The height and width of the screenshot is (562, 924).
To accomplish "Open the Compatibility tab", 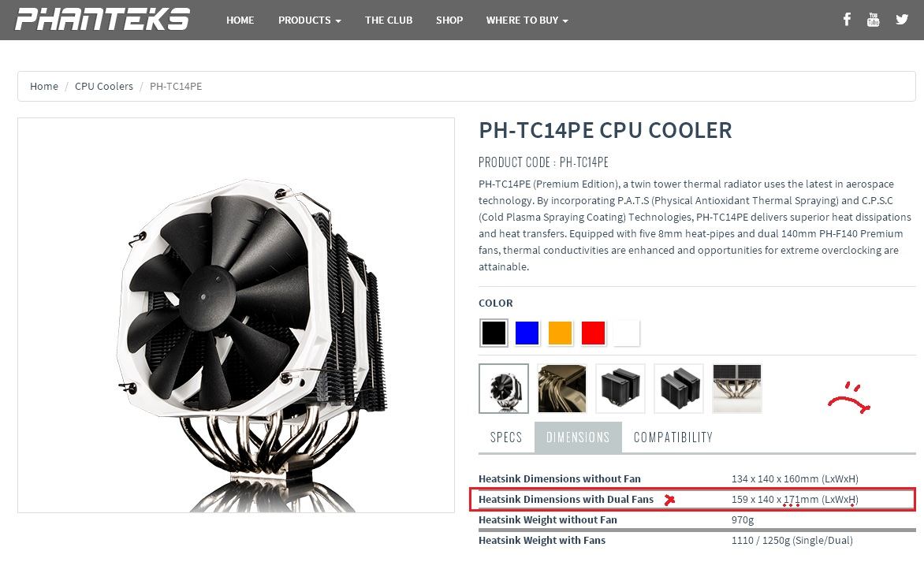I will coord(673,437).
